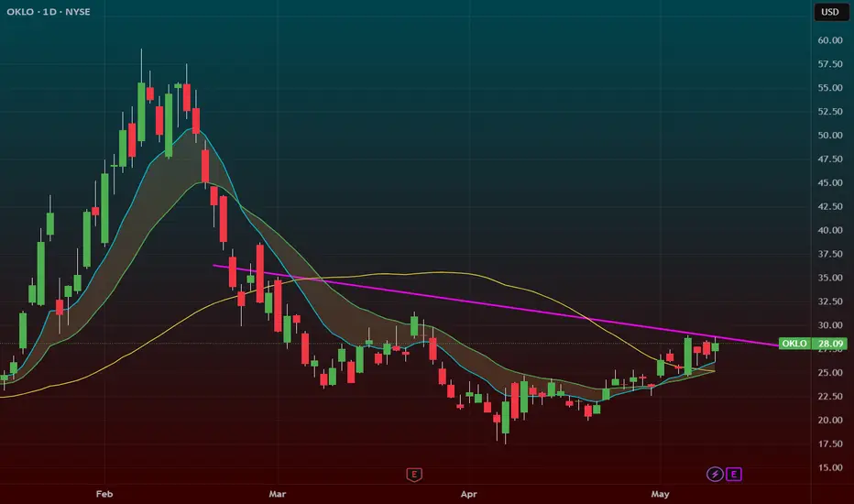
Task: Click the NYSE exchange label
Action: click(x=78, y=11)
